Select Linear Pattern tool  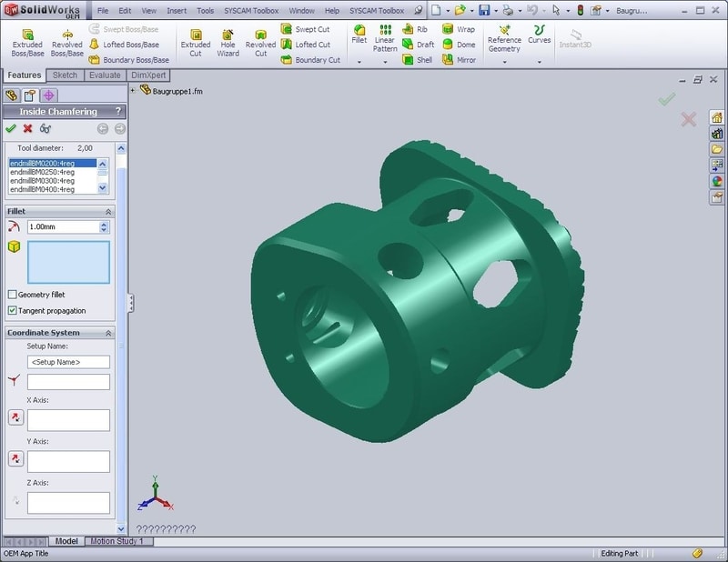385,38
